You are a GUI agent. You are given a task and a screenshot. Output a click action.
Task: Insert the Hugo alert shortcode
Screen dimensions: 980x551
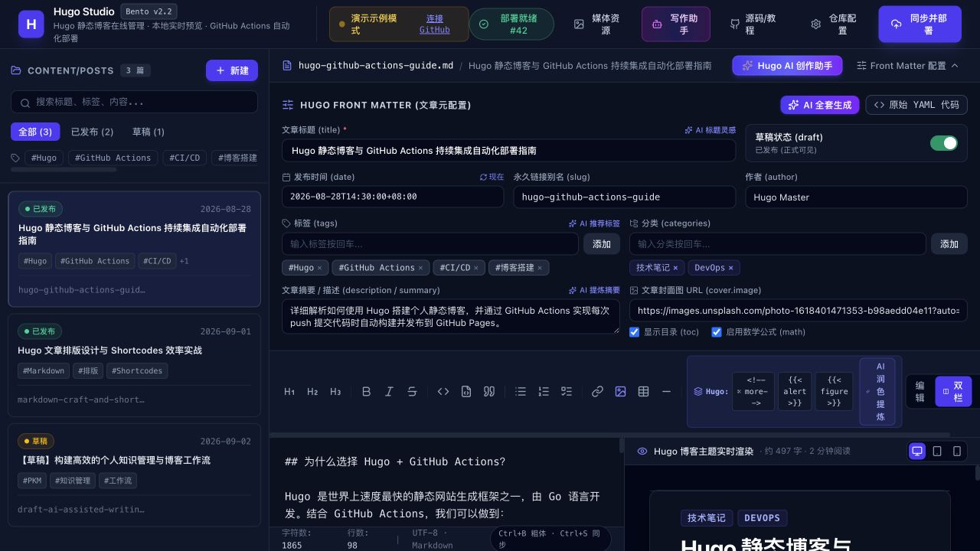coord(795,391)
